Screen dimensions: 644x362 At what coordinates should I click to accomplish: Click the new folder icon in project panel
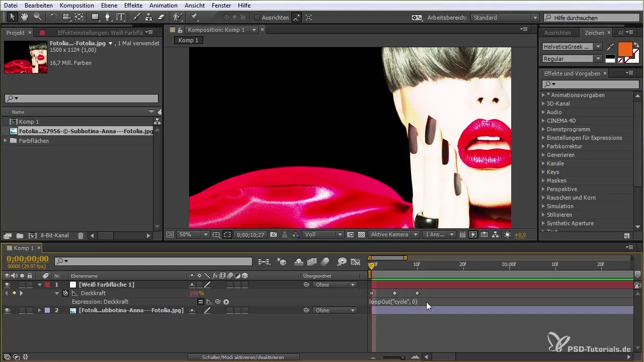[20, 235]
